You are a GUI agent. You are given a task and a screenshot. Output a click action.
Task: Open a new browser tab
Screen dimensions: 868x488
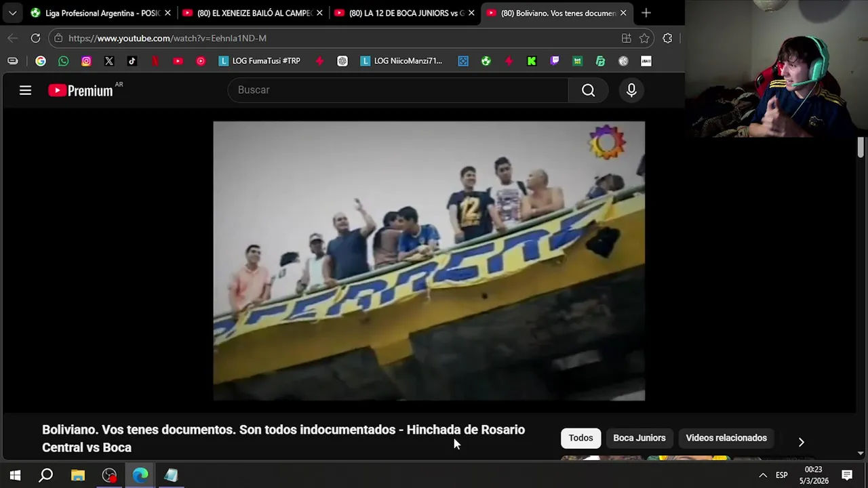646,13
